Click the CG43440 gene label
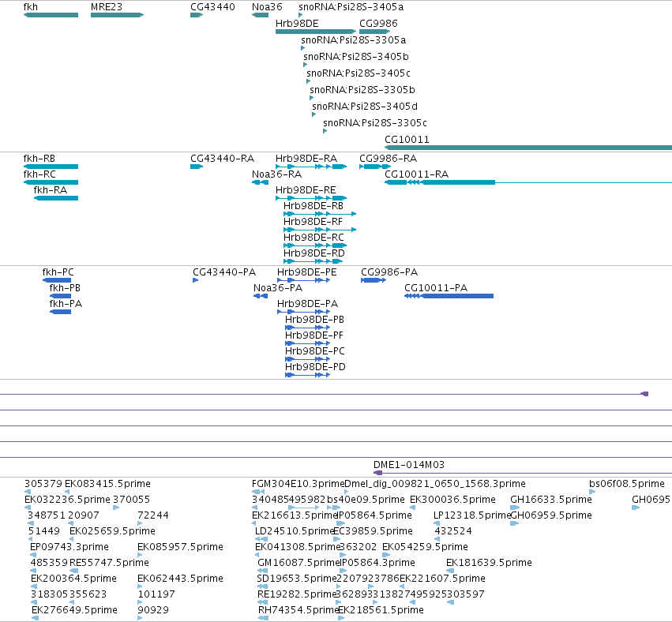This screenshot has height=622, width=672. tap(212, 7)
